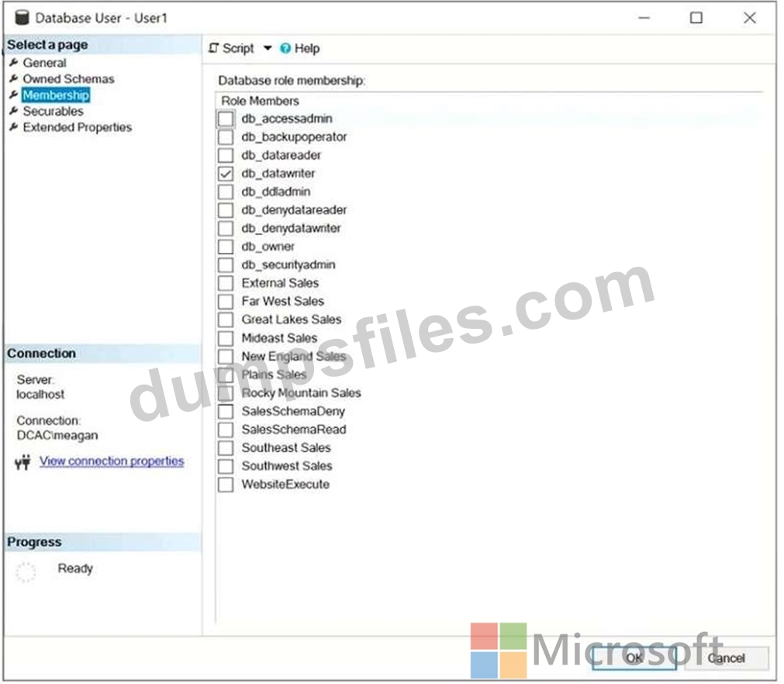Click the Script toolbar icon
Screen dimensions: 784x684
click(x=213, y=48)
